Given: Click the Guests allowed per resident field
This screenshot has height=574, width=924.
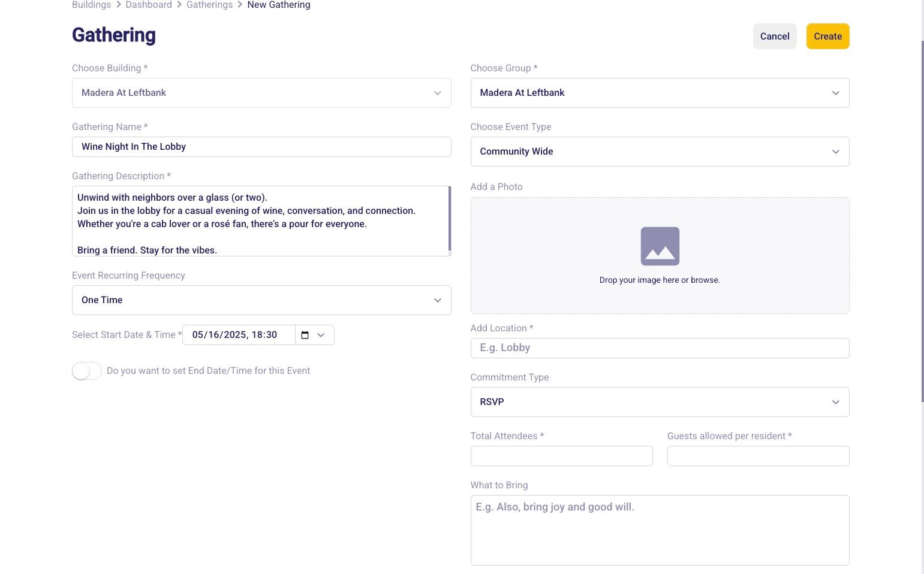Looking at the screenshot, I should tap(758, 456).
